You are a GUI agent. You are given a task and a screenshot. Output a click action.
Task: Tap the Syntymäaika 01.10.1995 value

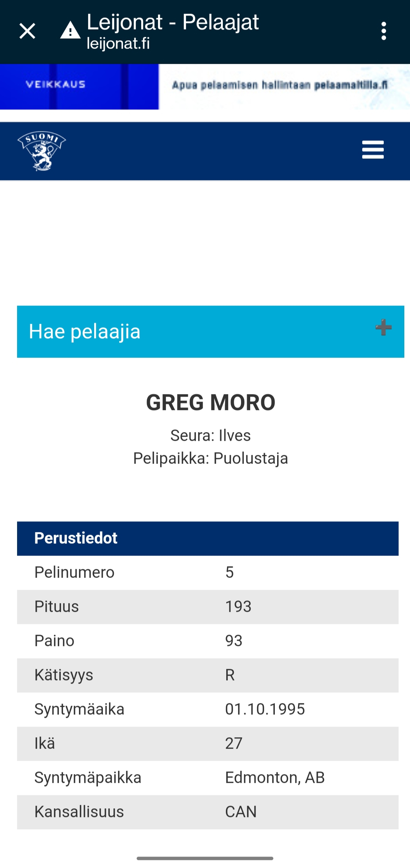[265, 710]
